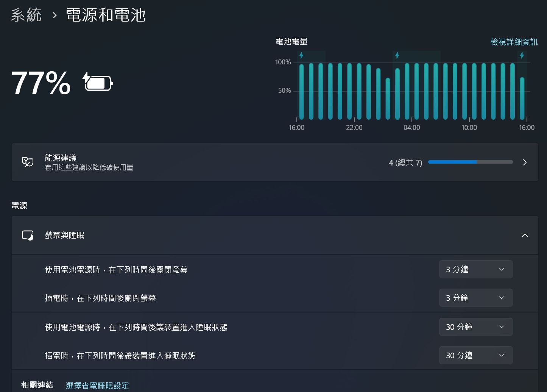Open plugged-in screen-off time dropdown
Image resolution: width=547 pixels, height=392 pixels.
tap(476, 298)
